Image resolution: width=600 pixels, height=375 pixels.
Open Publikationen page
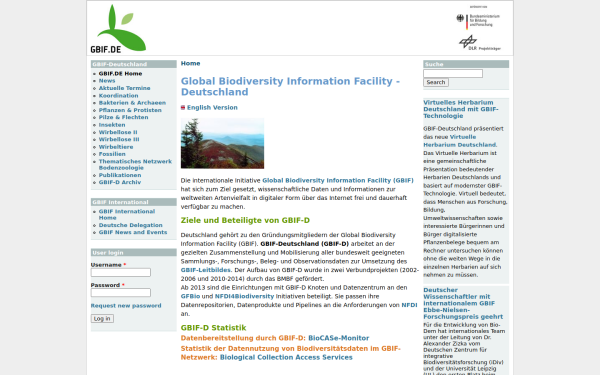point(120,175)
